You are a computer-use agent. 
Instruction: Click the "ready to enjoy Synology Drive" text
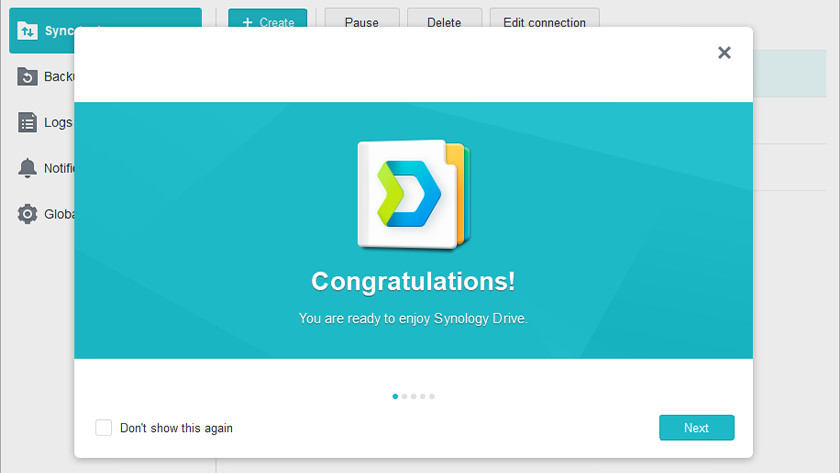413,318
